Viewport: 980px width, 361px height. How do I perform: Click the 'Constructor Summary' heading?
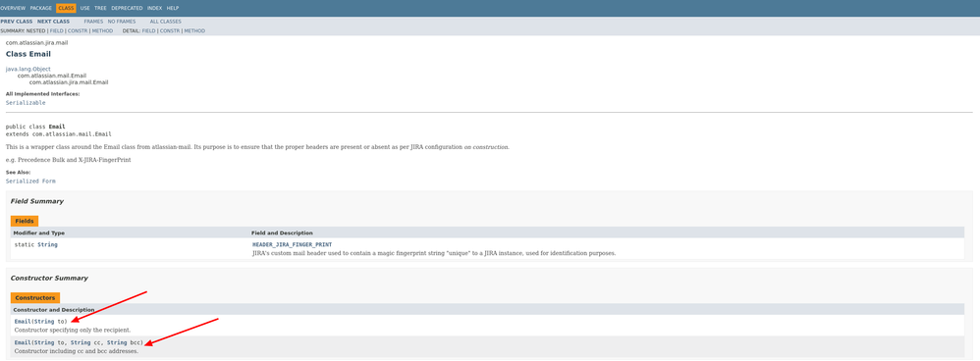[49, 278]
